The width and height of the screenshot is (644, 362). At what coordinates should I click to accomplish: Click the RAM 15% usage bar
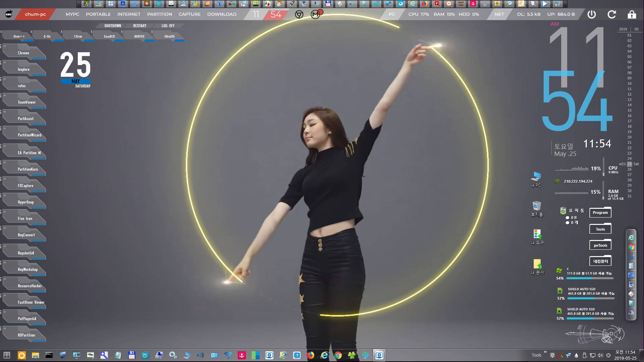[x=571, y=193]
